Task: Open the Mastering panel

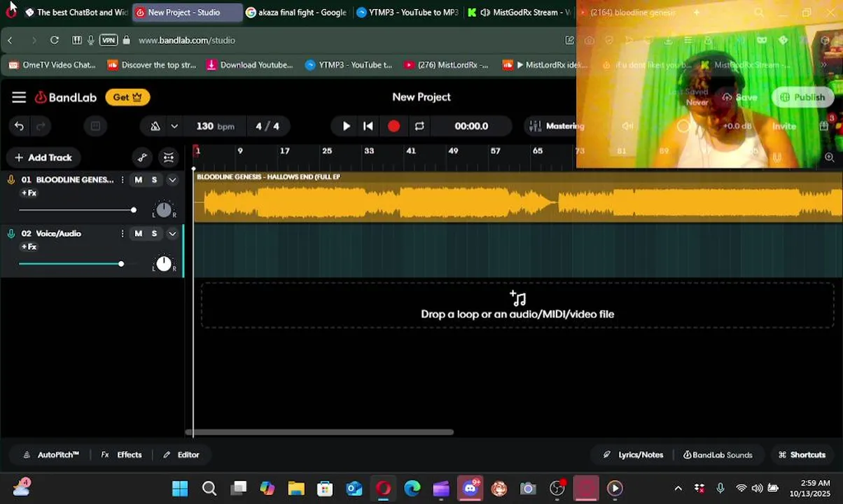Action: click(x=556, y=126)
